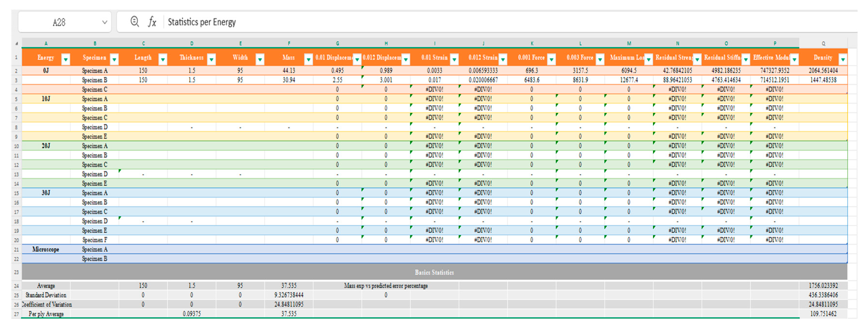Open the Specimen column filter dropdown
Viewport: 868px width, 332px height.
click(x=114, y=59)
